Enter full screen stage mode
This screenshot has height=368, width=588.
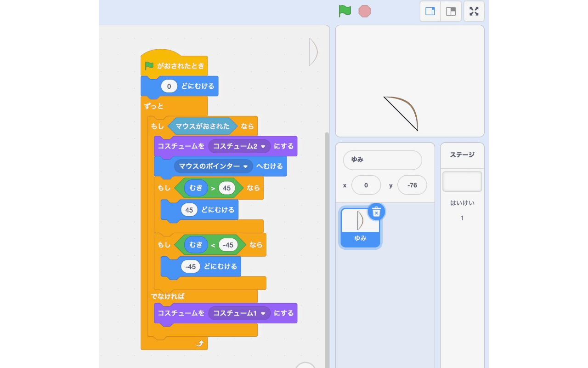coord(474,11)
